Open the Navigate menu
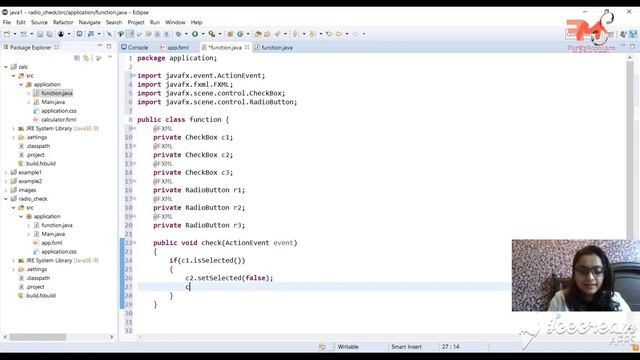The image size is (640, 360). 89,22
